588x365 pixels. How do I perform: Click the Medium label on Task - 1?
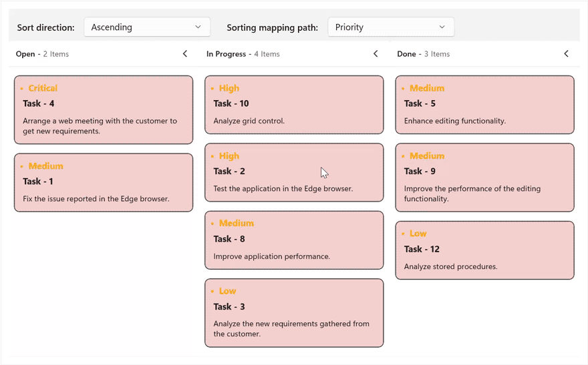click(45, 166)
